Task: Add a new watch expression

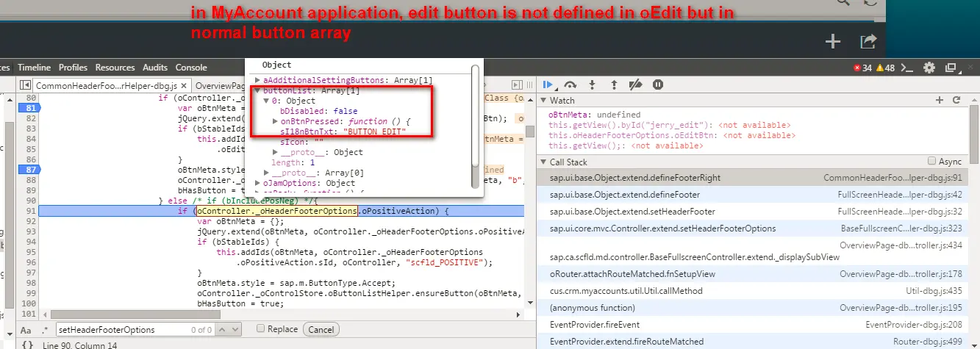Action: (x=939, y=100)
